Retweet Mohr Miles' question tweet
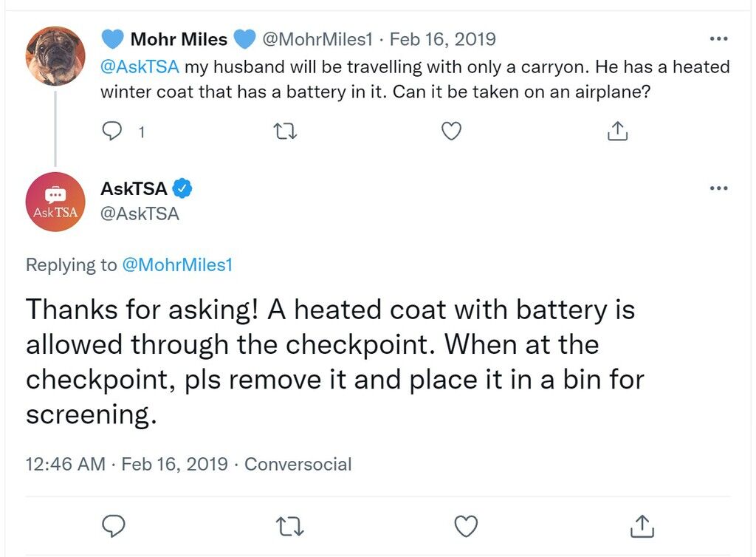Screen dimensions: 756x557 click(284, 131)
